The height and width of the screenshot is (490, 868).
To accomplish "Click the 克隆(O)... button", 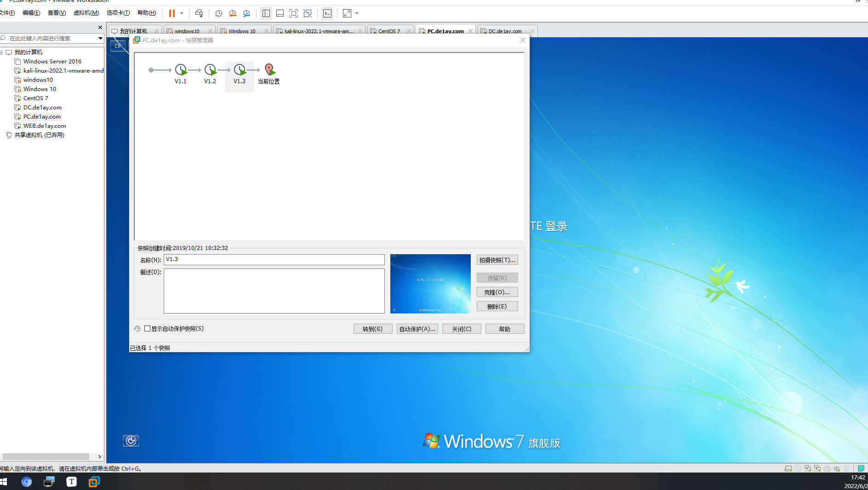I will coord(497,292).
